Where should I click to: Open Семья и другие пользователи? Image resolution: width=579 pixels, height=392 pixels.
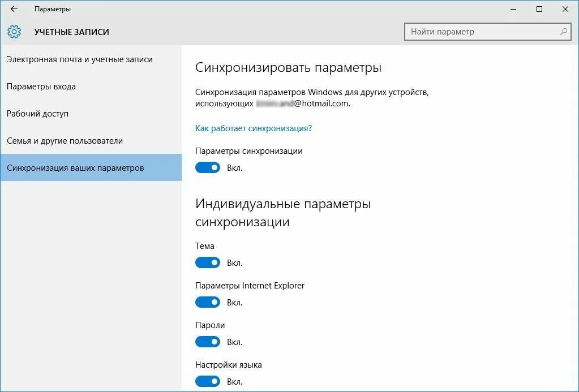tap(65, 141)
